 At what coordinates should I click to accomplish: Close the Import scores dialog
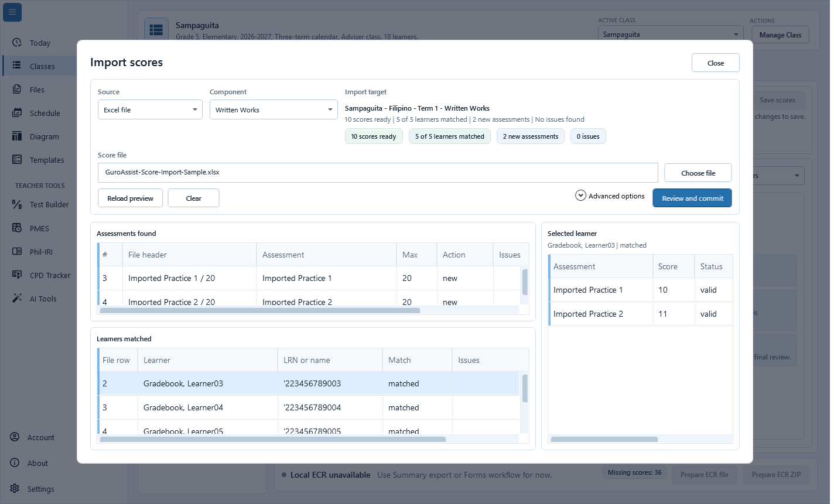(716, 63)
